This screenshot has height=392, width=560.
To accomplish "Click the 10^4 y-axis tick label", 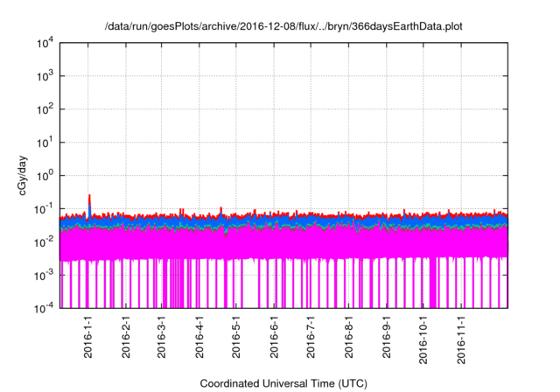I will pyautogui.click(x=45, y=43).
